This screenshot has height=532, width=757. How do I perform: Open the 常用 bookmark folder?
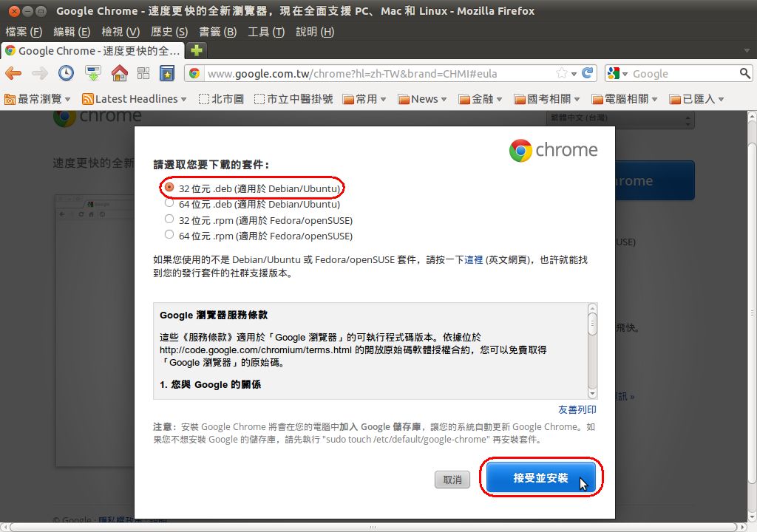[x=364, y=99]
